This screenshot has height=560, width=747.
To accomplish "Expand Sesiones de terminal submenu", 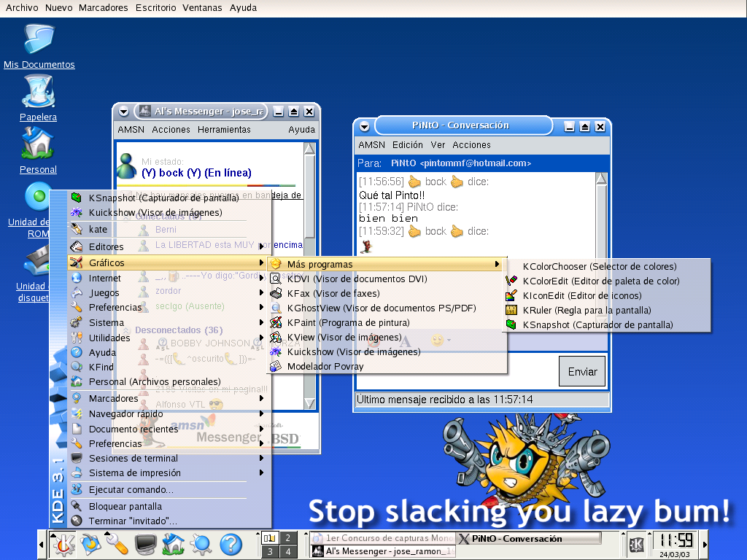I will pyautogui.click(x=170, y=458).
